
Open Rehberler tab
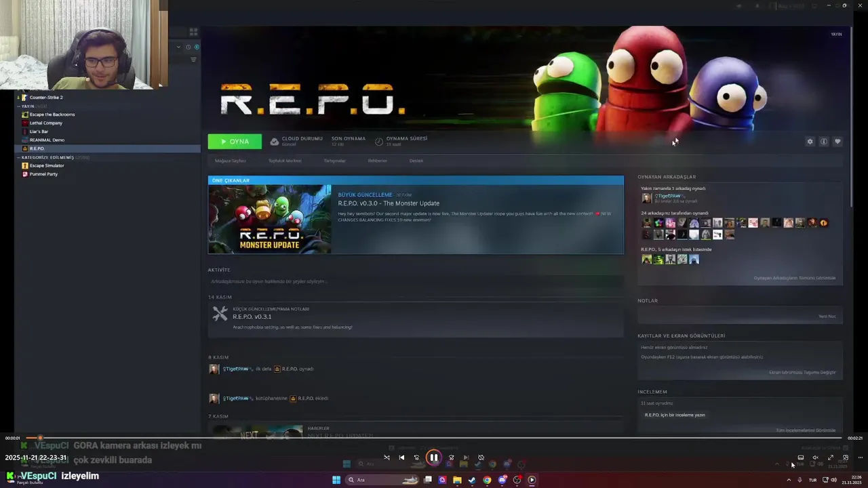click(x=377, y=161)
